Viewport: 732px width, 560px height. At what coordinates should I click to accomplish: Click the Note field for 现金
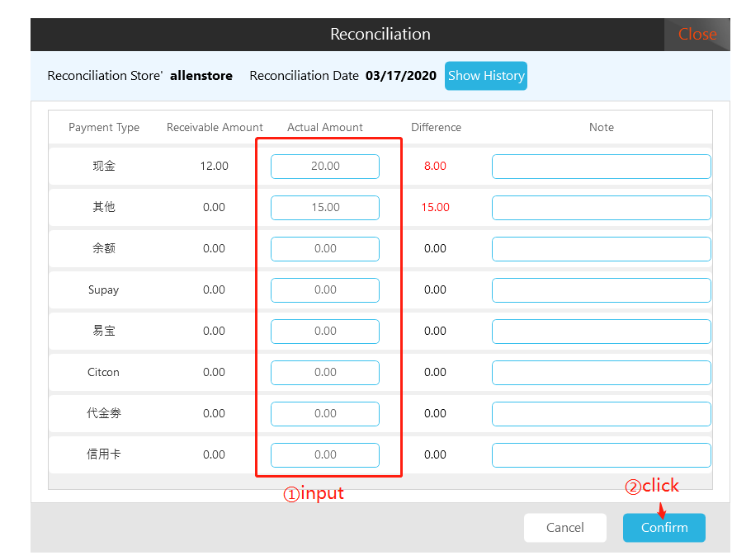point(601,167)
